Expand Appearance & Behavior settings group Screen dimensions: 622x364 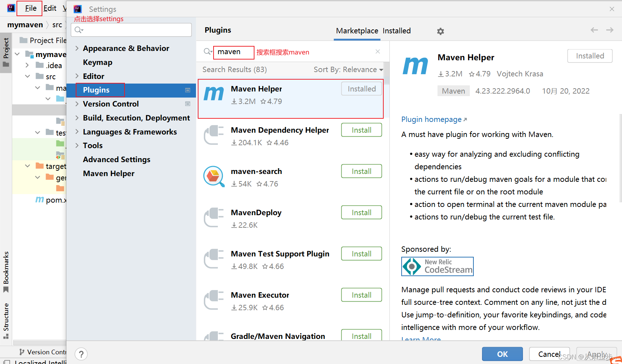[x=77, y=48]
